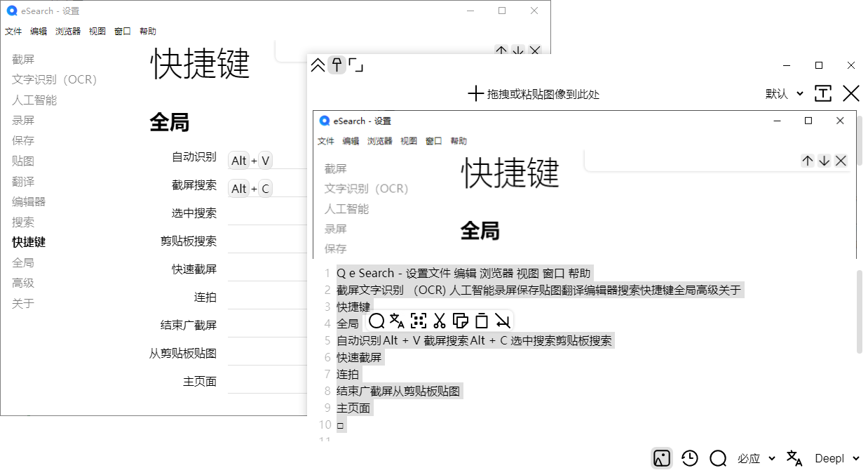Go to 截屏 section in background settings sidebar
Viewport: 868px width, 475px height.
coord(23,60)
